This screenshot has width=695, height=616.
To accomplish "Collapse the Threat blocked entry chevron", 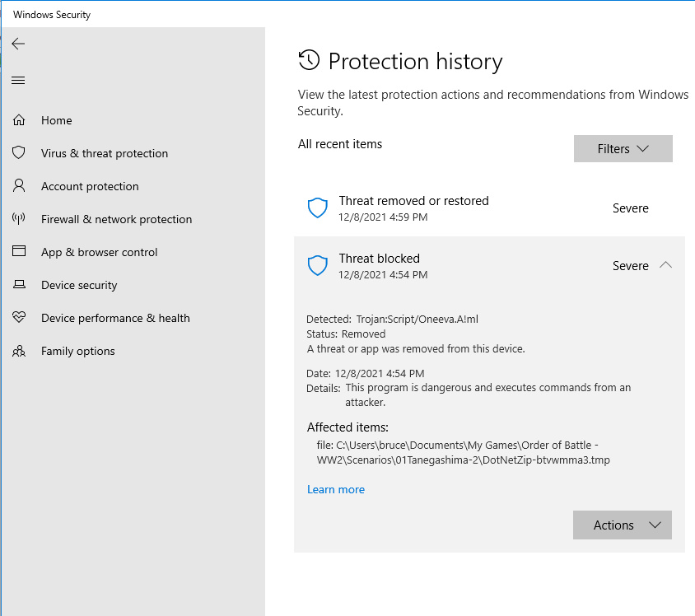I will pyautogui.click(x=666, y=265).
